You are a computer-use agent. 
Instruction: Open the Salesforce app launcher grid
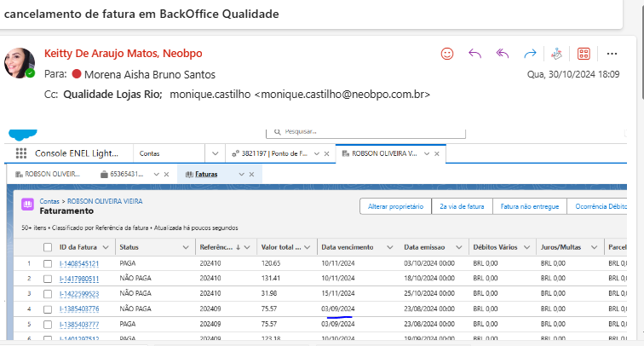(x=21, y=153)
